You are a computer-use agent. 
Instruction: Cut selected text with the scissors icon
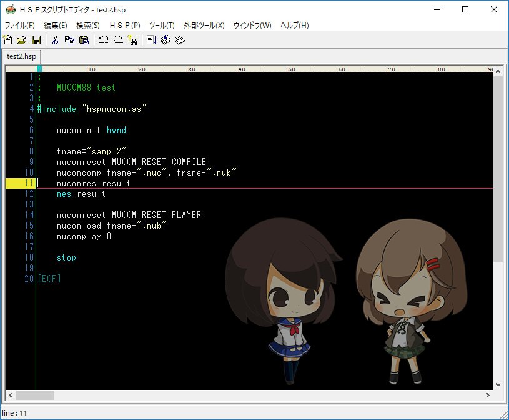point(54,39)
